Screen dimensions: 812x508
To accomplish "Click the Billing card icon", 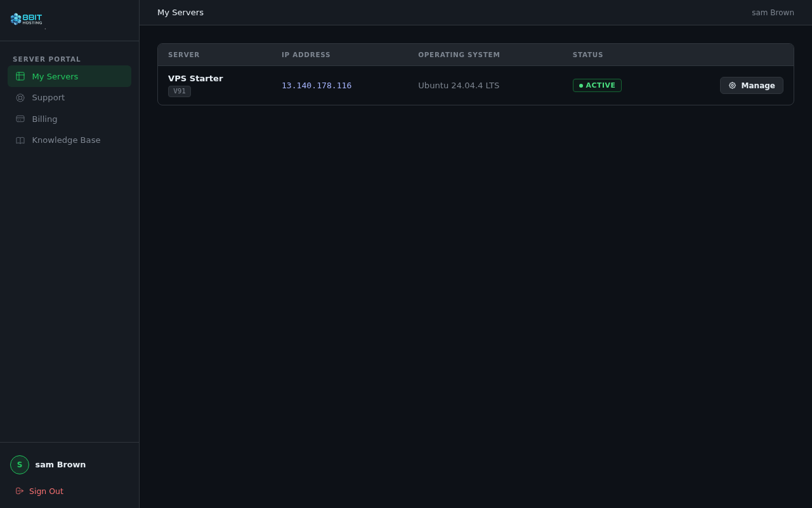I will 20,119.
